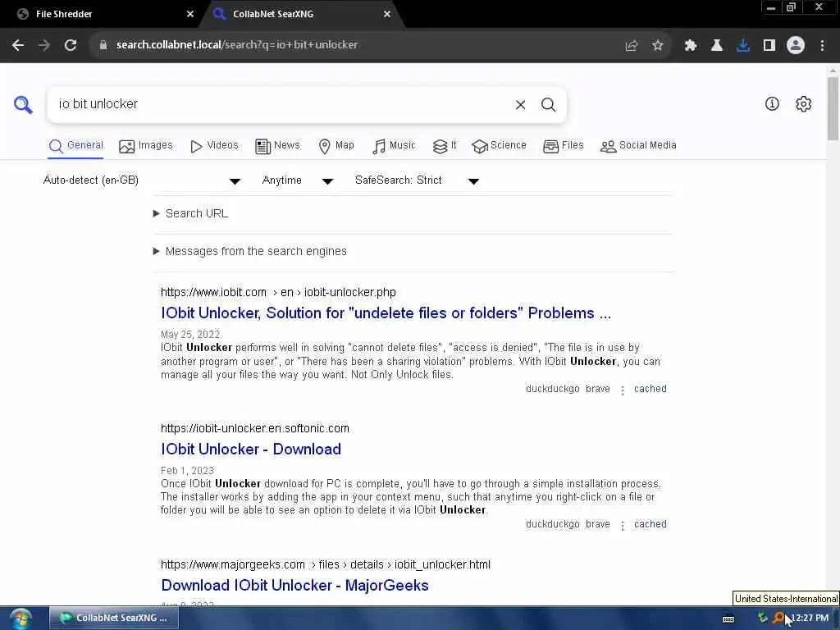Open the Auto-detect (en-GB) language dropdown
Viewport: 840px width, 630px height.
(142, 180)
